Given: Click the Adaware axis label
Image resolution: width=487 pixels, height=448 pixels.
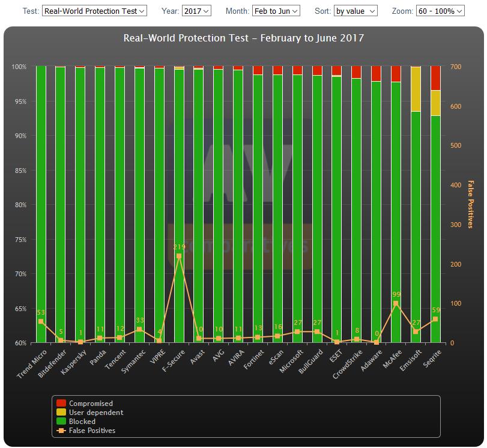Looking at the screenshot, I should [371, 360].
